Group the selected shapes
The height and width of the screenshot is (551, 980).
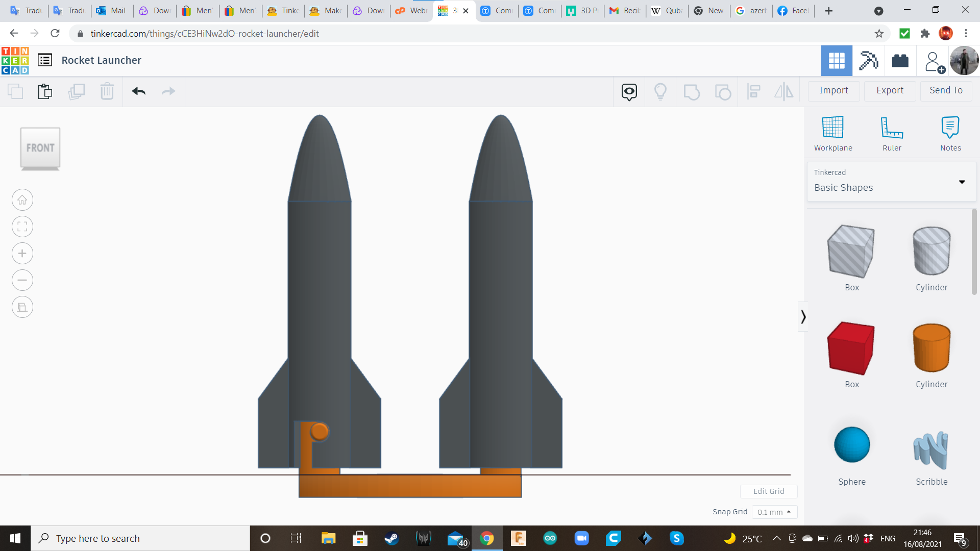(x=692, y=91)
